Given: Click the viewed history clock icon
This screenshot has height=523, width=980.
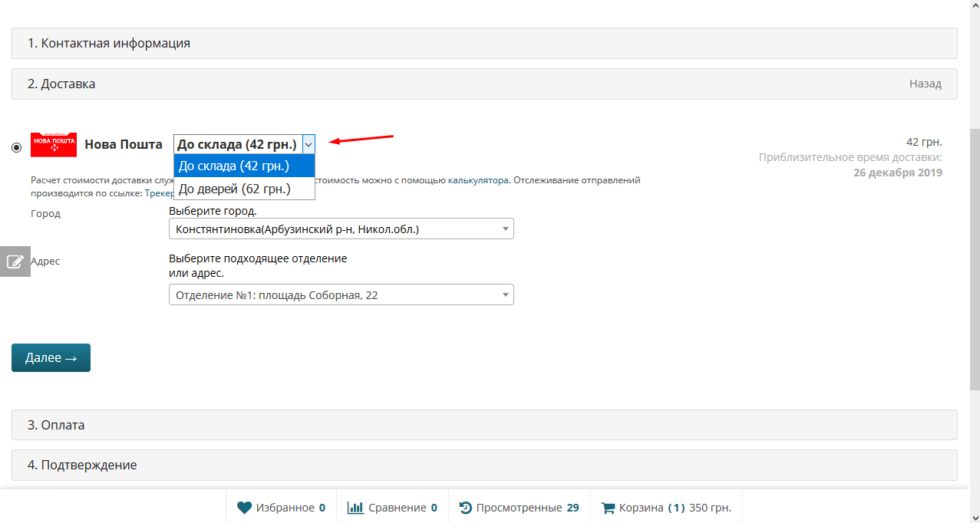Looking at the screenshot, I should [x=465, y=508].
